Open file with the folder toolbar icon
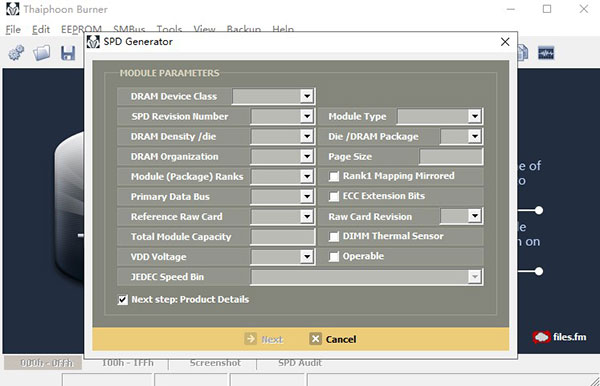600x386 pixels. [41, 53]
